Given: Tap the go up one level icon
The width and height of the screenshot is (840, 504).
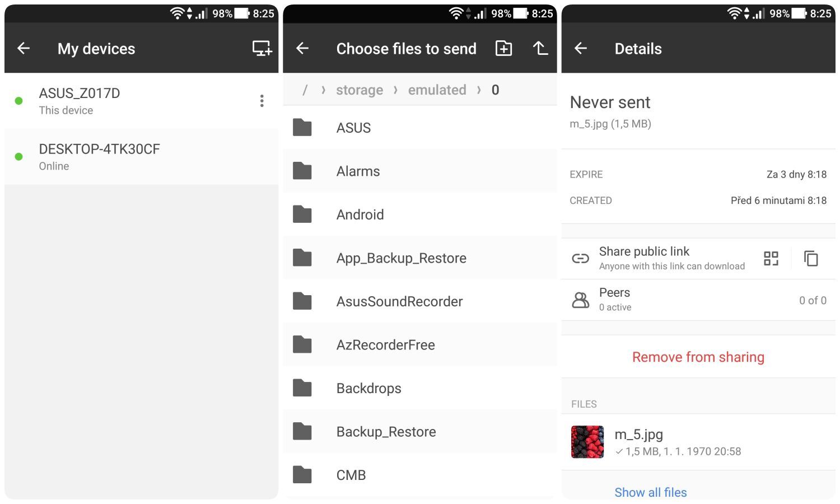Looking at the screenshot, I should pos(540,49).
